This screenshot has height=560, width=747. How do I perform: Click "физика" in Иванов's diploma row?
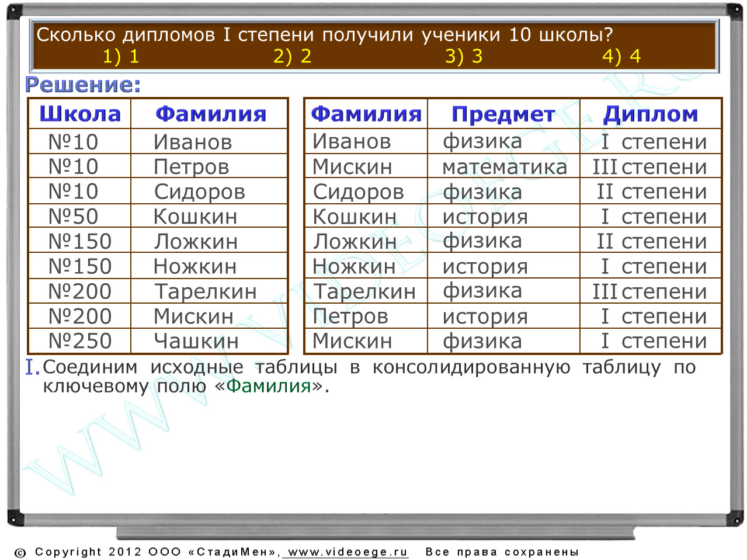click(x=482, y=142)
